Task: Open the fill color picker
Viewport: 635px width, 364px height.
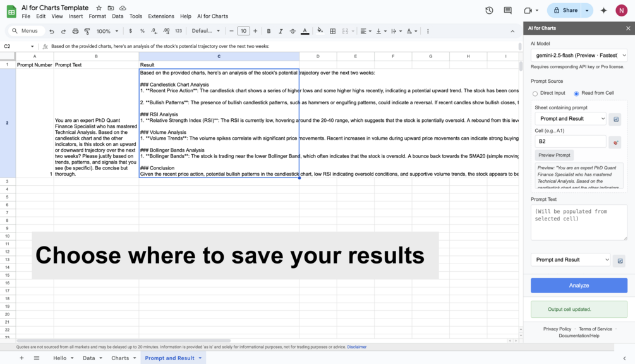Action: pyautogui.click(x=320, y=31)
